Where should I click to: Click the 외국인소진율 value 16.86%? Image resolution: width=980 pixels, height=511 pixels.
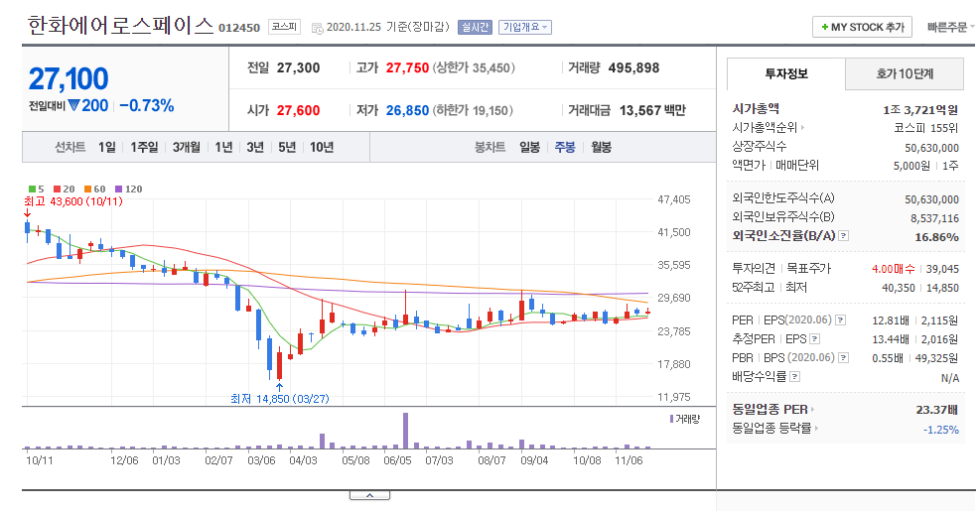[x=936, y=237]
